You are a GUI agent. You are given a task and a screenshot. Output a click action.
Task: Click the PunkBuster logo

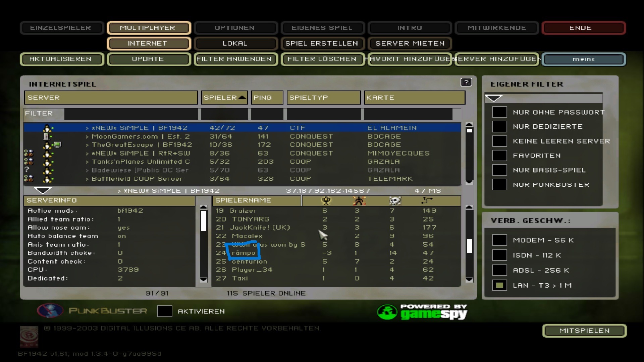point(92,311)
